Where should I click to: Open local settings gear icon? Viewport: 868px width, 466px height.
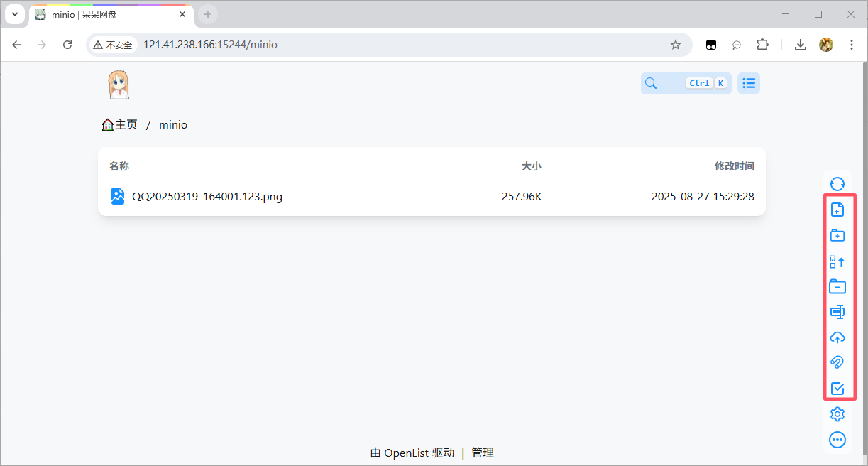[837, 414]
